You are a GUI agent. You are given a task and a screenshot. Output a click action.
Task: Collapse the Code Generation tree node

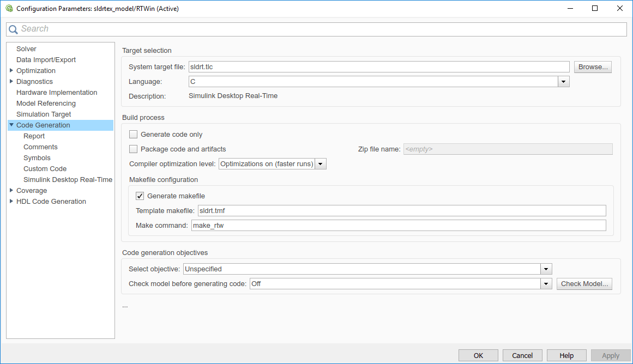click(x=11, y=125)
